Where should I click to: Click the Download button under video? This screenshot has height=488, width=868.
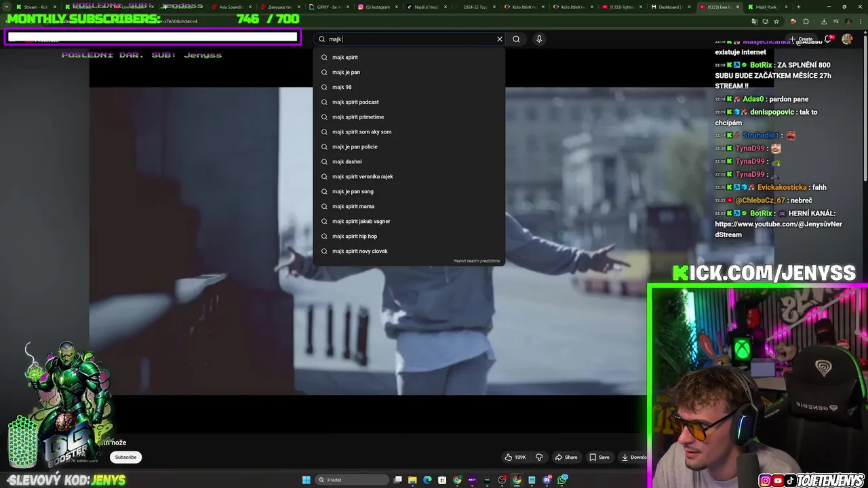point(634,457)
